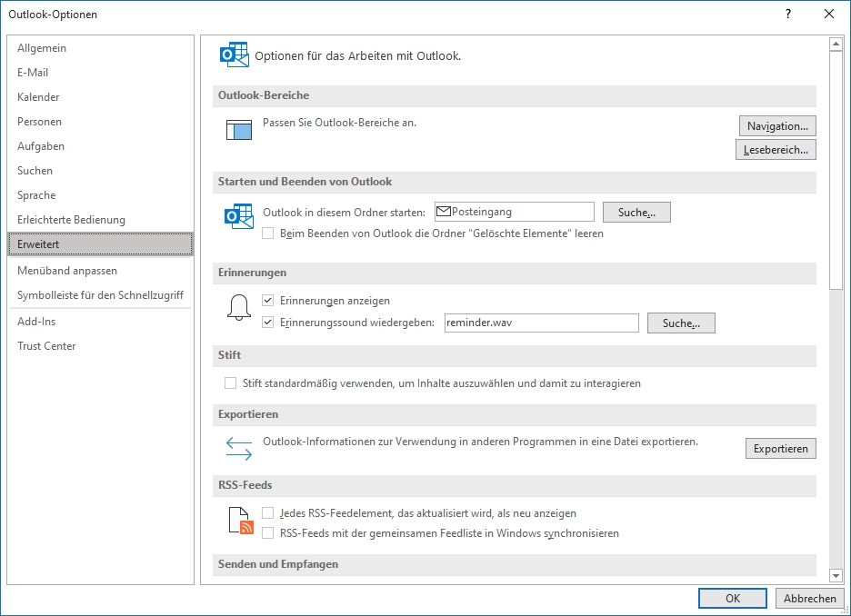Click the help question mark icon
851x616 pixels.
point(788,14)
